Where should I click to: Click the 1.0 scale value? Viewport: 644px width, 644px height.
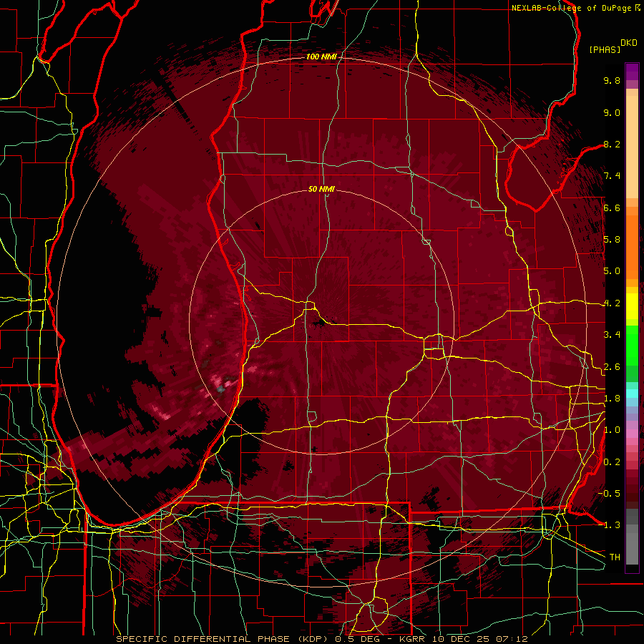(x=612, y=430)
